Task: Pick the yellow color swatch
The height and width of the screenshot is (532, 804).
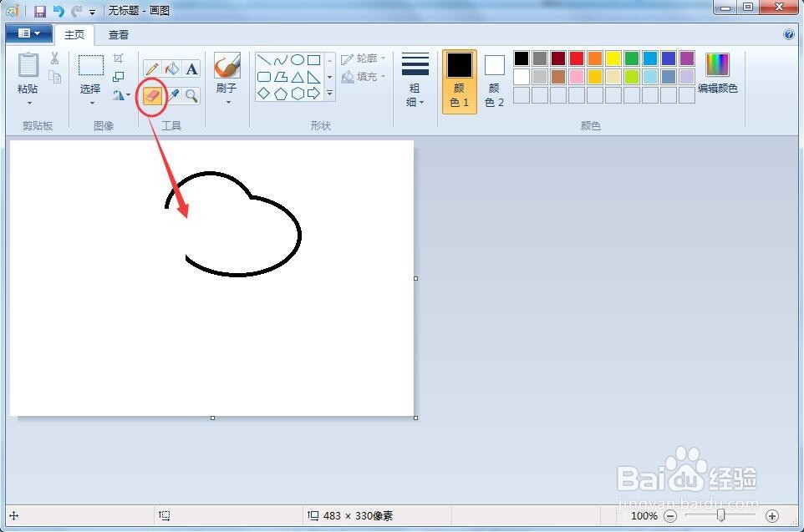Action: tap(613, 58)
